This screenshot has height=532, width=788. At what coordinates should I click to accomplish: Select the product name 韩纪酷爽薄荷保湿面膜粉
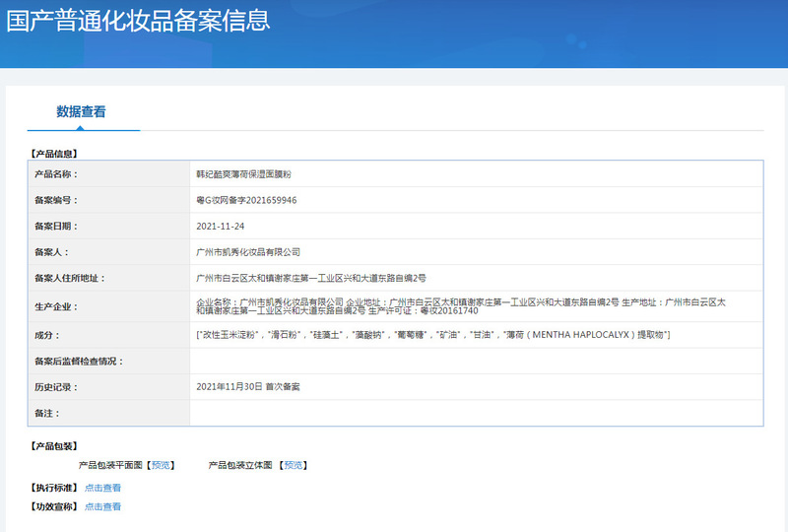243,174
